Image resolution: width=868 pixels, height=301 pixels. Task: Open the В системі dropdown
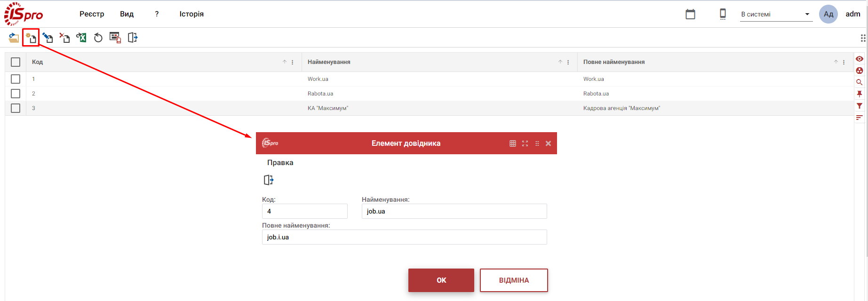776,14
